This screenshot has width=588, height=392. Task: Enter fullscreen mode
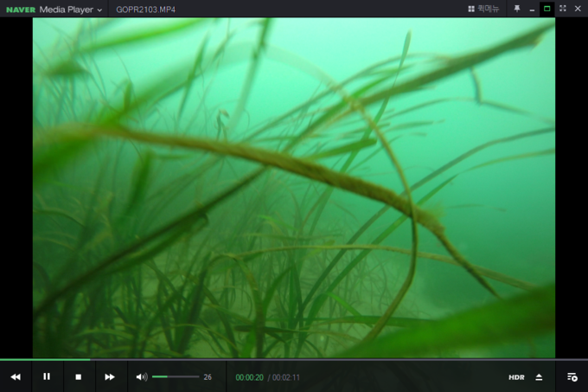563,9
